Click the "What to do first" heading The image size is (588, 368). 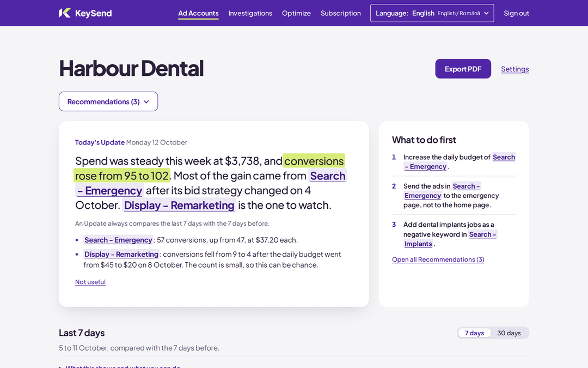tap(424, 140)
